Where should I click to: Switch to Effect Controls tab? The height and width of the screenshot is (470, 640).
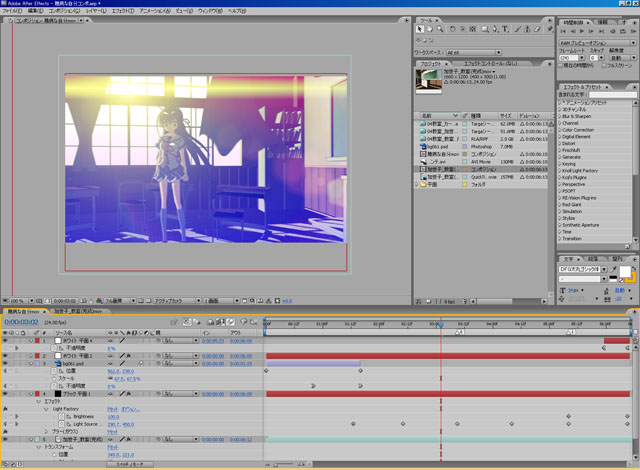[490, 64]
